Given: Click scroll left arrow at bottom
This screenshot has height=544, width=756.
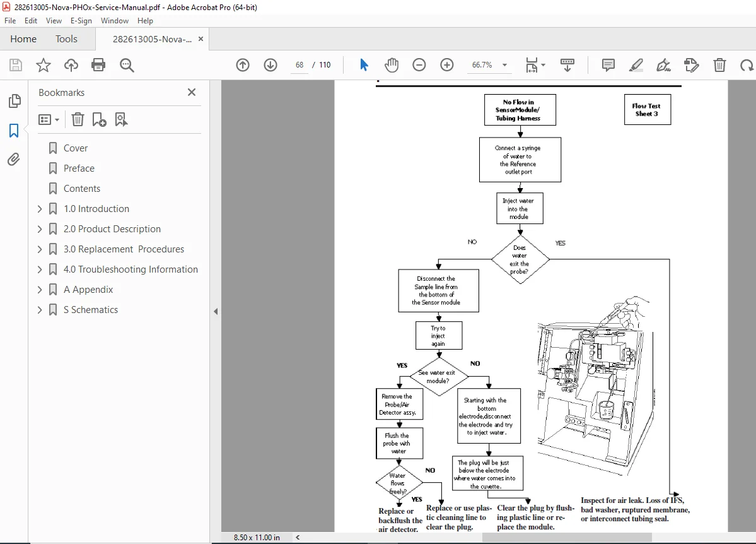Looking at the screenshot, I should [298, 537].
